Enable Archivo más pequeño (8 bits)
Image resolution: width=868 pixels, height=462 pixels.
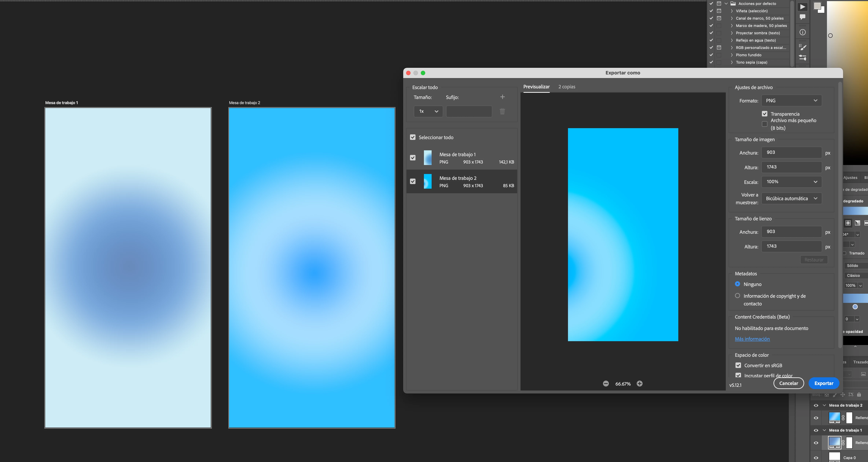coord(765,124)
